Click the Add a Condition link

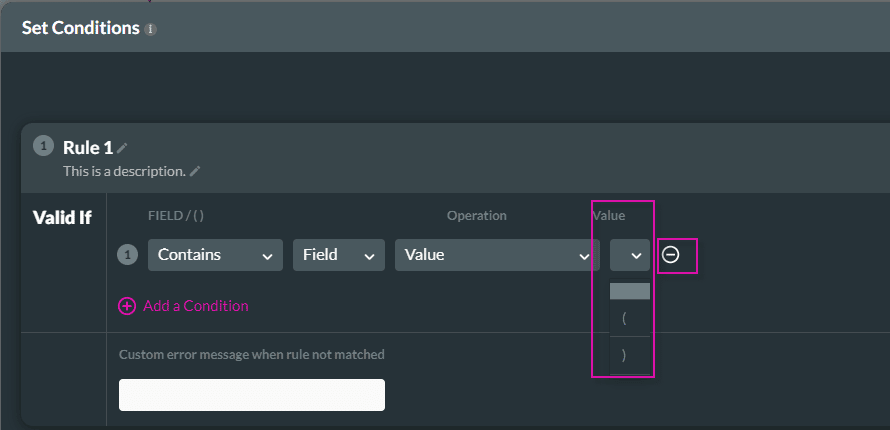[x=195, y=306]
